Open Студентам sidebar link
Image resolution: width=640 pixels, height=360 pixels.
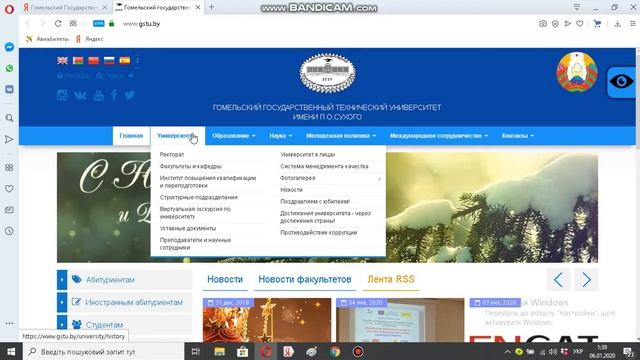click(x=104, y=325)
